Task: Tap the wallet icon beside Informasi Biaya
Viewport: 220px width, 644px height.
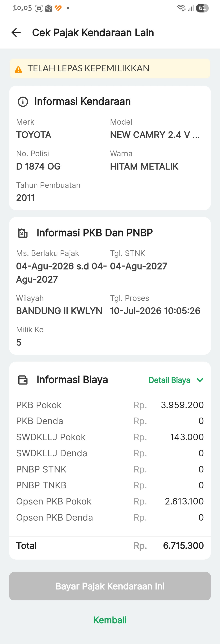Action: 23,380
